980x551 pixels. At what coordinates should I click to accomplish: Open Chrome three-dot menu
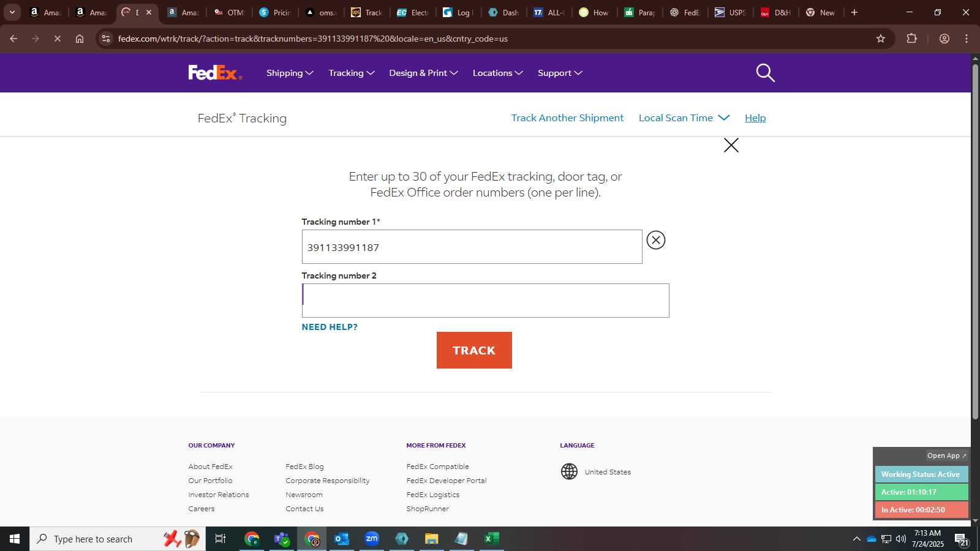coord(967,39)
